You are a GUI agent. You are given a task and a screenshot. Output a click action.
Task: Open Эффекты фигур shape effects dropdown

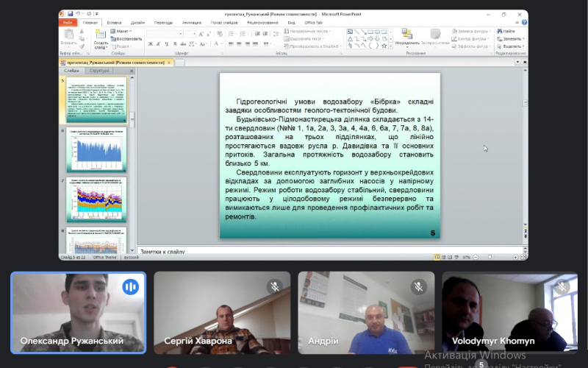click(x=471, y=46)
